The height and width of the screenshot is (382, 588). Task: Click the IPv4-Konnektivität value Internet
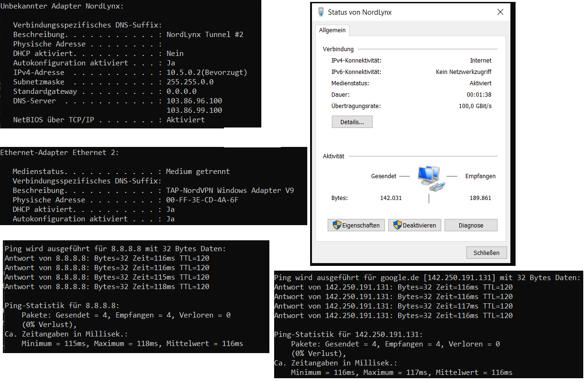click(481, 61)
